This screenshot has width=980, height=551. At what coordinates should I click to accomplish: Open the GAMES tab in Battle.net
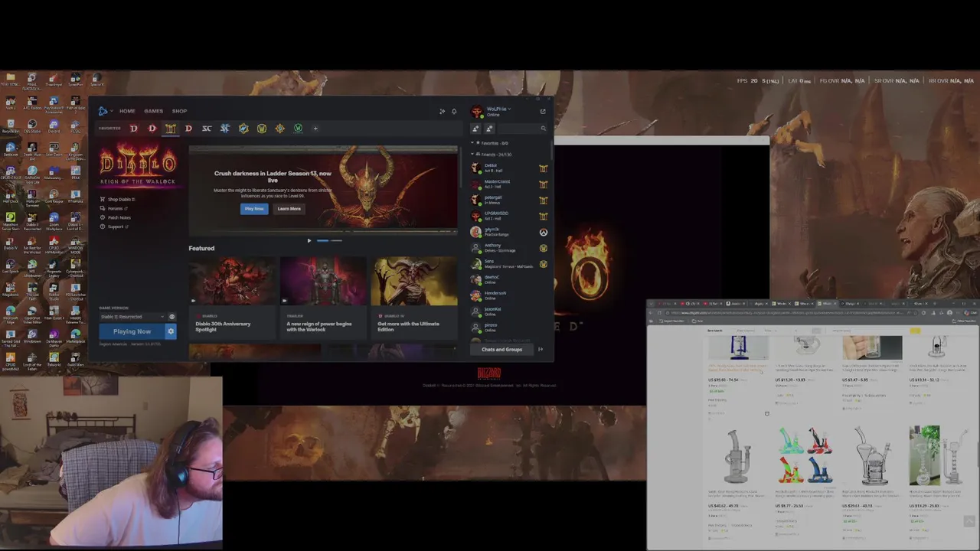(x=153, y=111)
